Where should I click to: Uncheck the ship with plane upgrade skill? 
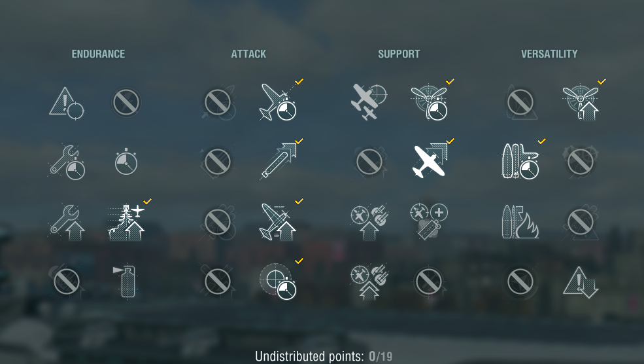click(126, 222)
